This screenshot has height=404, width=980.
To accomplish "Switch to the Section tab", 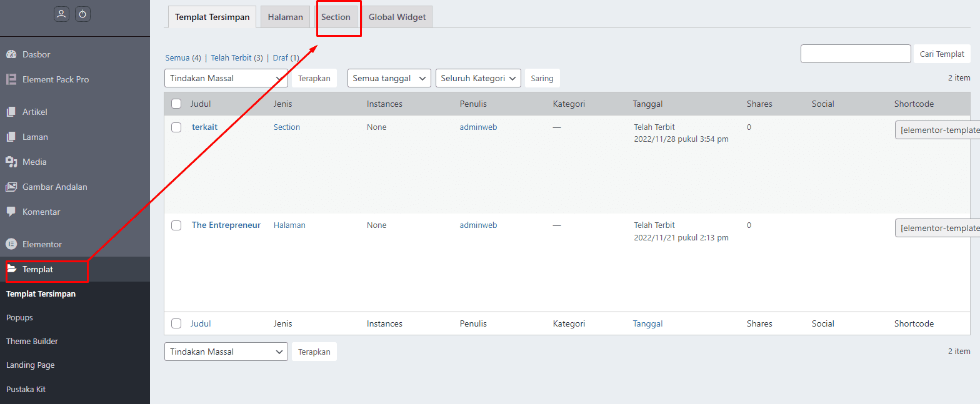I will tap(336, 17).
